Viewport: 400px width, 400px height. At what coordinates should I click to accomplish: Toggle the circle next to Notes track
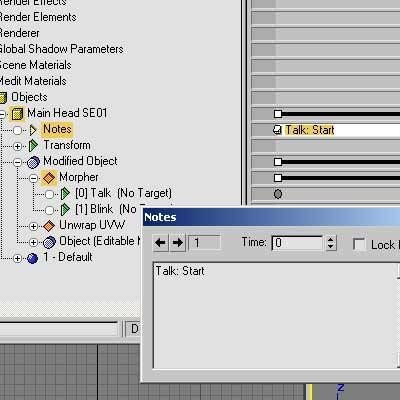[x=18, y=130]
